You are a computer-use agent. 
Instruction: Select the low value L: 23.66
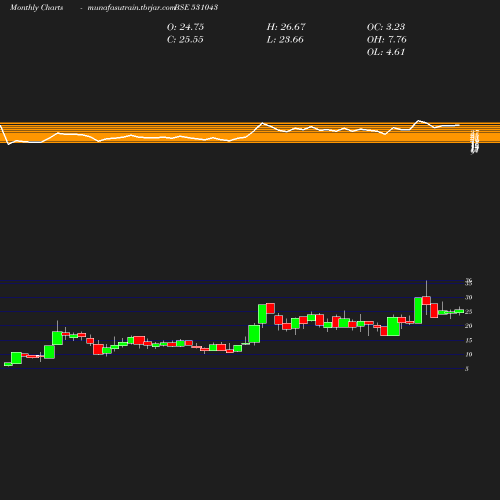coord(285,40)
